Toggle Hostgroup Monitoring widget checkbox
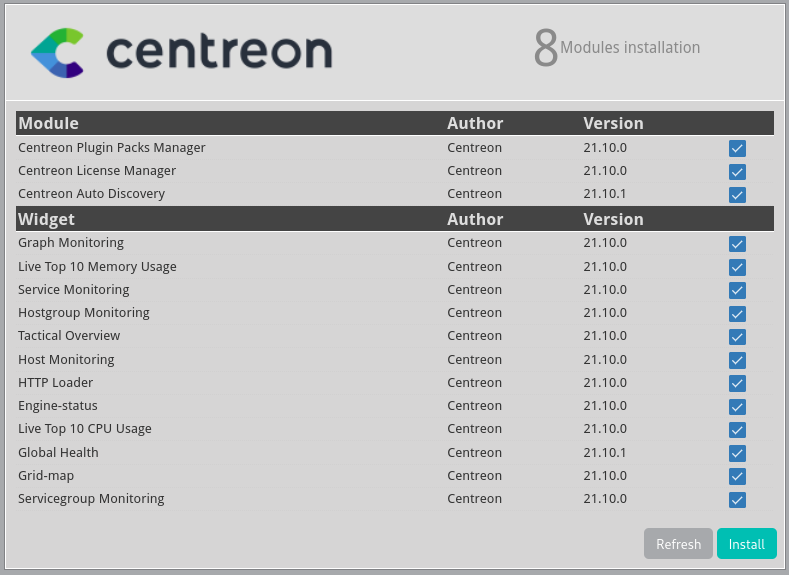 click(x=737, y=314)
